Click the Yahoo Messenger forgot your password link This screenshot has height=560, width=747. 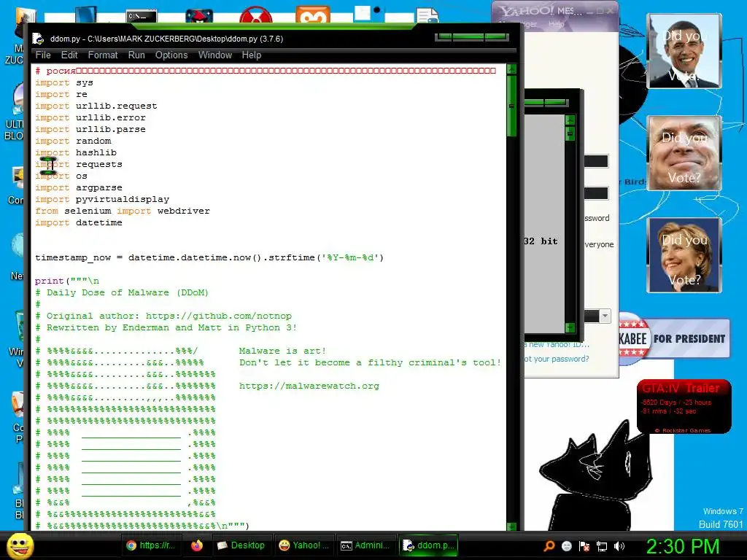pos(557,359)
